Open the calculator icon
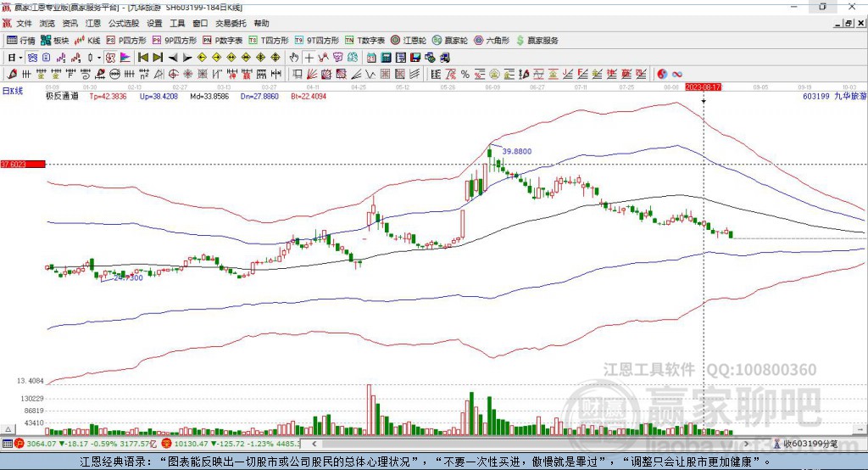 pos(386,58)
